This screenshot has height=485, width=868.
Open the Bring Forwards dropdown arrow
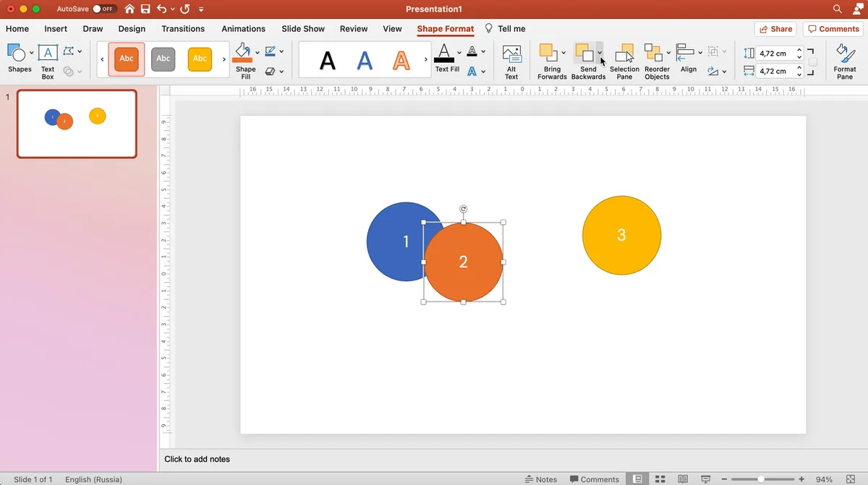tap(563, 53)
